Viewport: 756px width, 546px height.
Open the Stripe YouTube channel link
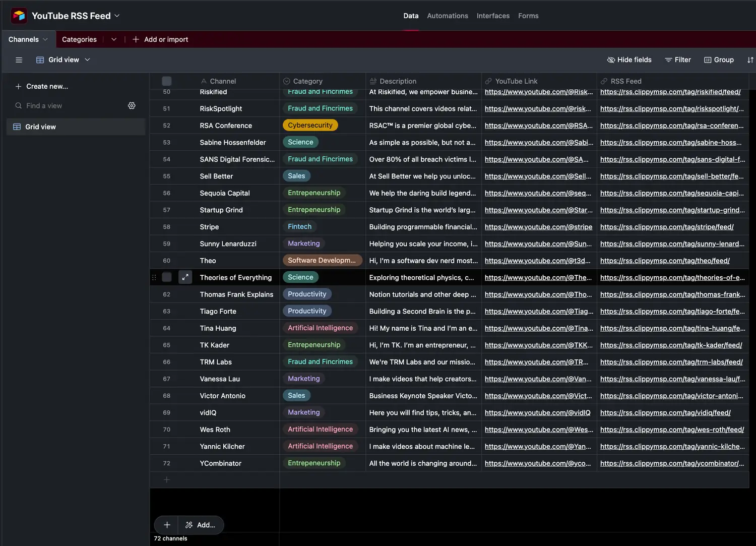coord(538,227)
